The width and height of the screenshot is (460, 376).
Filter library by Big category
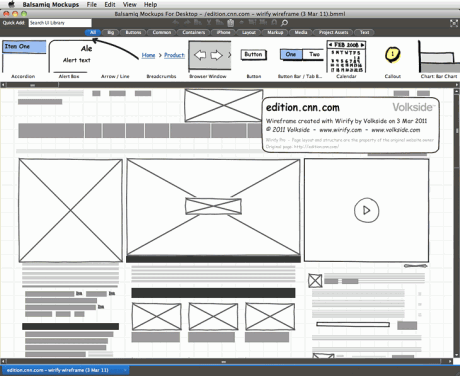point(111,32)
